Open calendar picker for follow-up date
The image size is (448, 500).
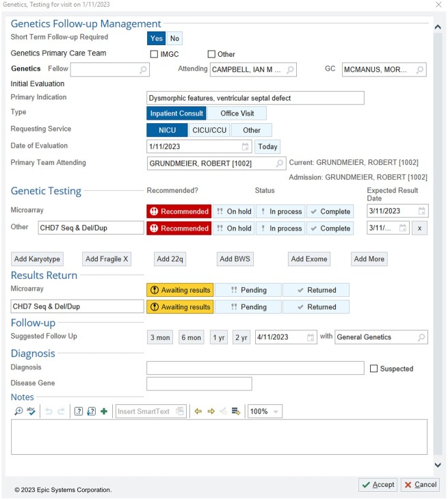311,337
